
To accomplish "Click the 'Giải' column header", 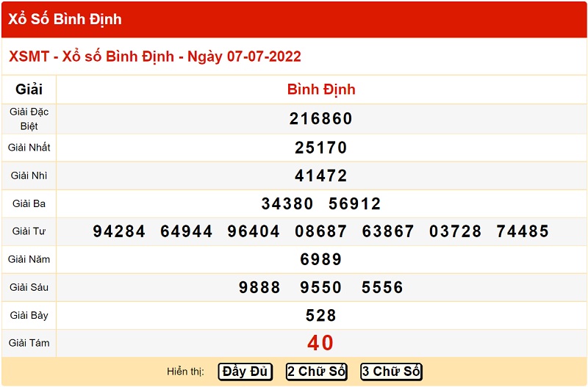I will click(x=29, y=90).
